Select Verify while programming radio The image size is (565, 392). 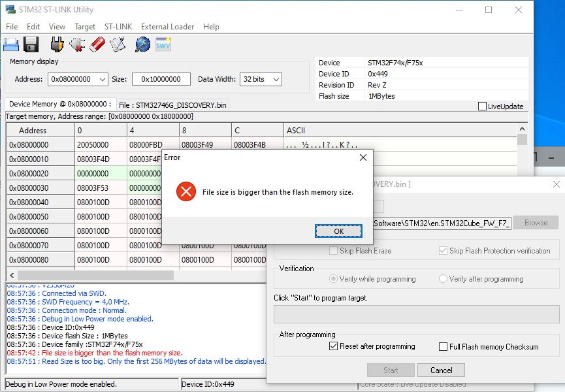(x=333, y=279)
